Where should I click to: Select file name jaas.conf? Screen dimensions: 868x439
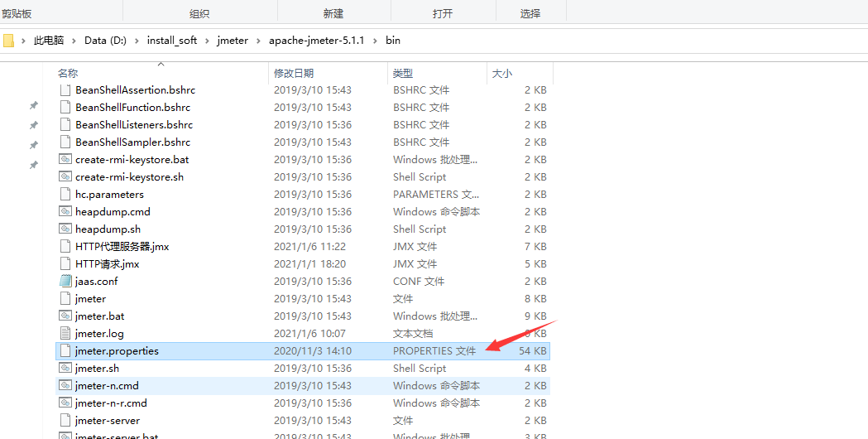click(x=96, y=281)
